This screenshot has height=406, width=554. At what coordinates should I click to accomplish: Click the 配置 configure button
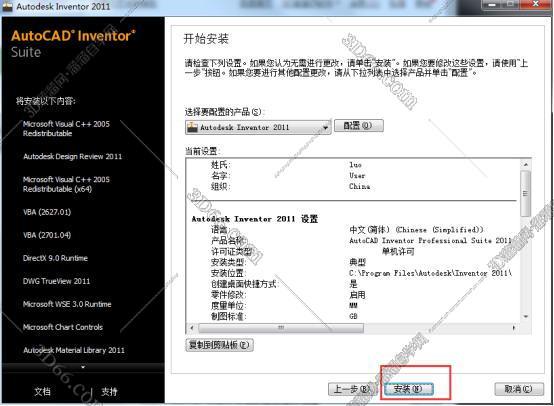pyautogui.click(x=359, y=126)
